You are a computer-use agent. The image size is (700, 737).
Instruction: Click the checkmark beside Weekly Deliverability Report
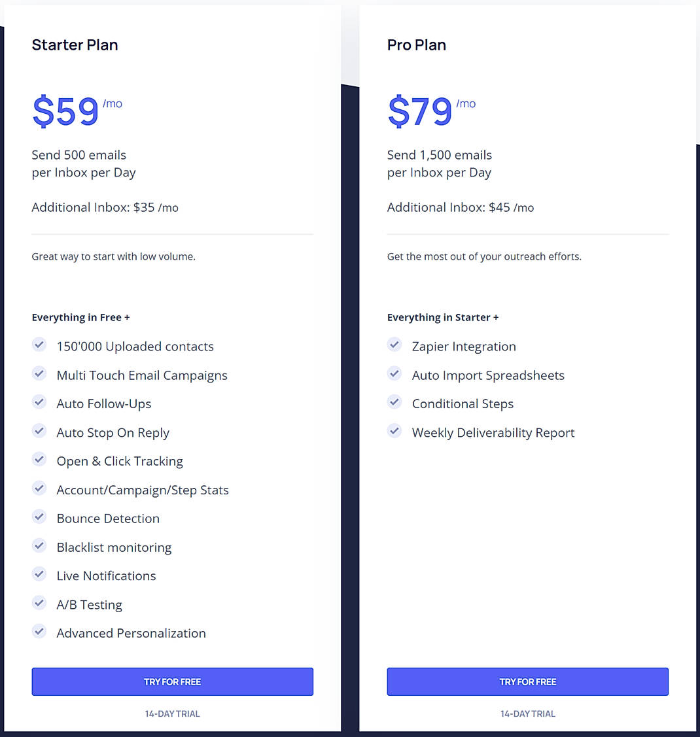click(x=394, y=431)
